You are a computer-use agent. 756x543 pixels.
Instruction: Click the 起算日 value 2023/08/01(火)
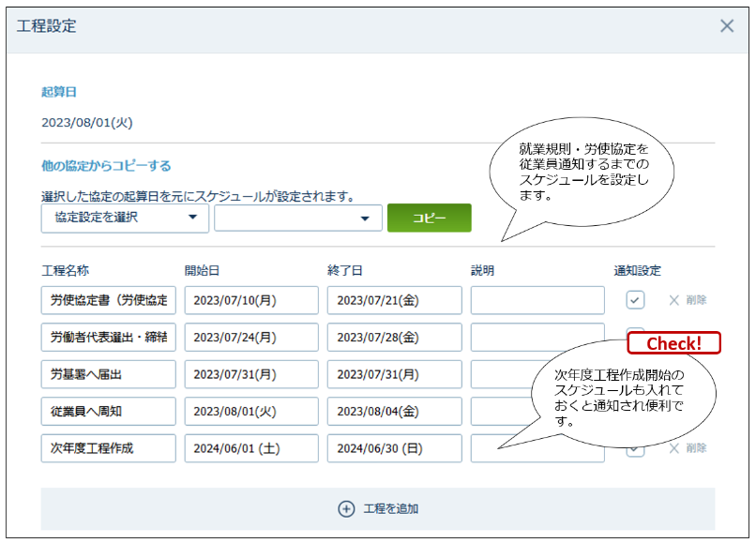pyautogui.click(x=87, y=123)
